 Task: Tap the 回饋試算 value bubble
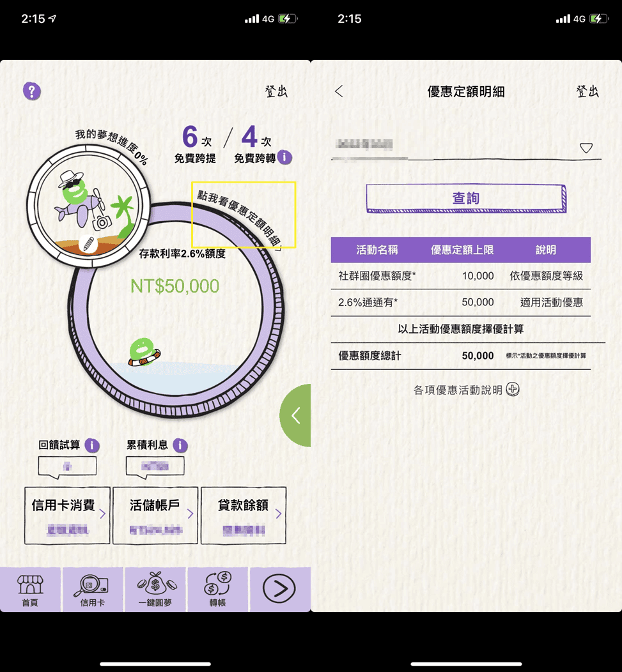67,467
